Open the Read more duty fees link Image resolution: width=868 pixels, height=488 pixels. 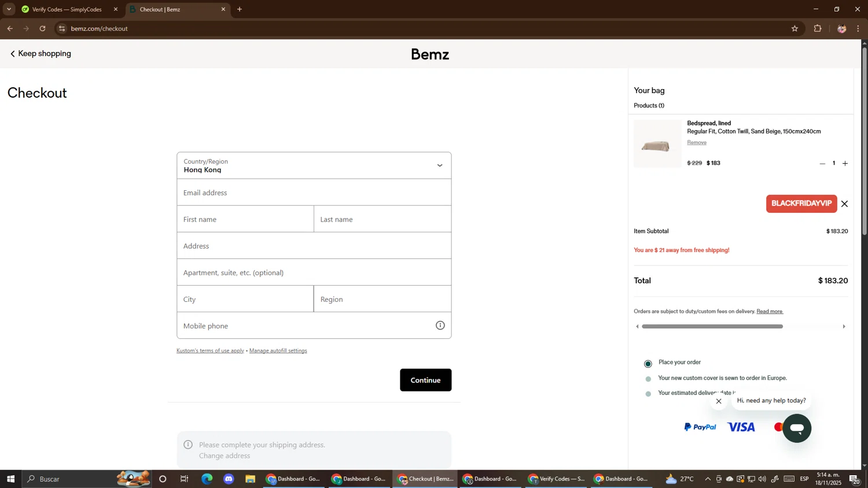coord(770,311)
